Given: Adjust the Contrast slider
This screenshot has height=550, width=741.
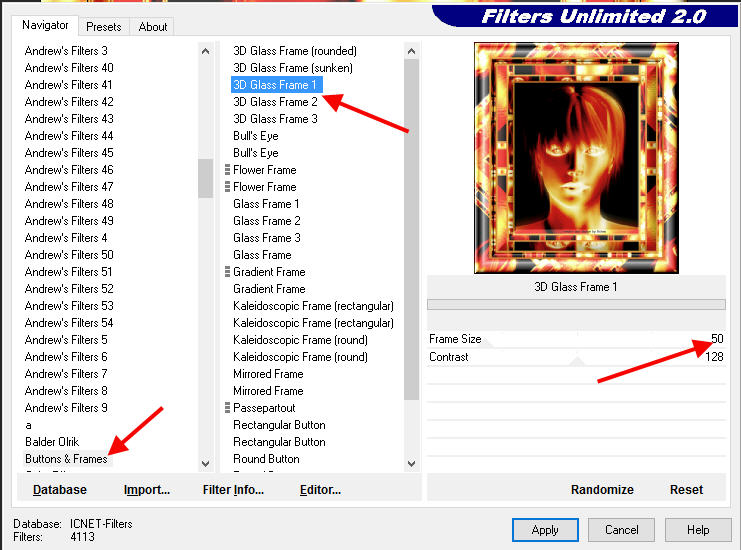Looking at the screenshot, I should [x=578, y=357].
